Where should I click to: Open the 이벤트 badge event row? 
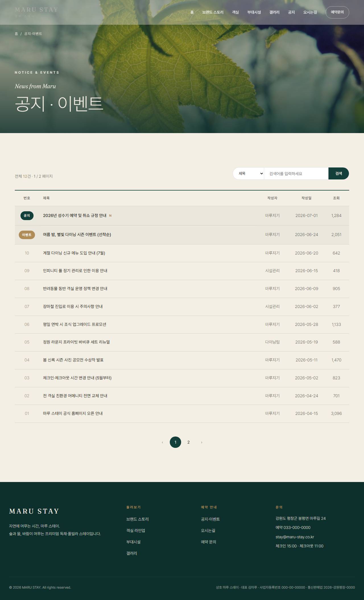(182, 235)
